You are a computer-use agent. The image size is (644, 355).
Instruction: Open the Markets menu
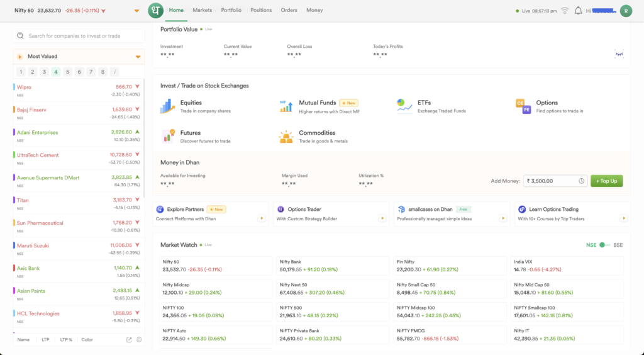click(x=202, y=10)
